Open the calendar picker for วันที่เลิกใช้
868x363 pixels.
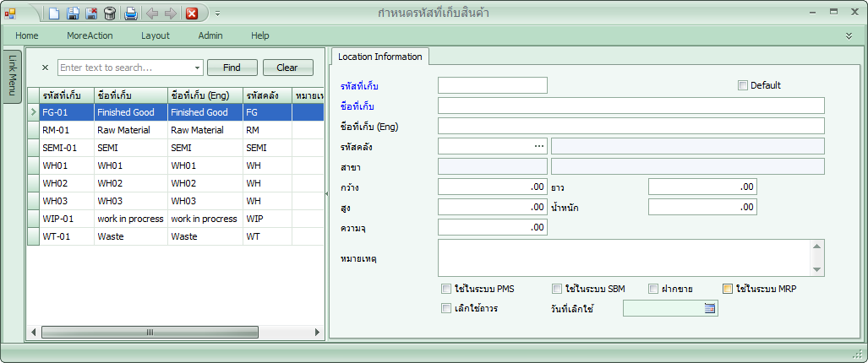710,309
